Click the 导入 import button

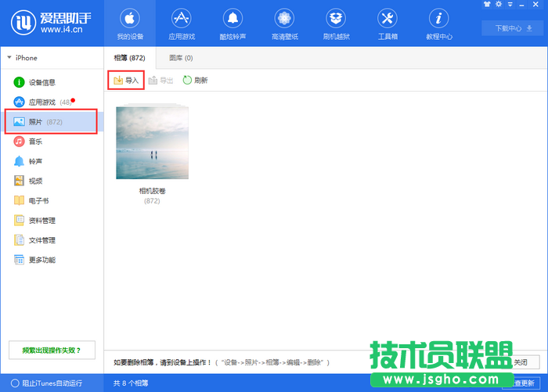coord(126,81)
